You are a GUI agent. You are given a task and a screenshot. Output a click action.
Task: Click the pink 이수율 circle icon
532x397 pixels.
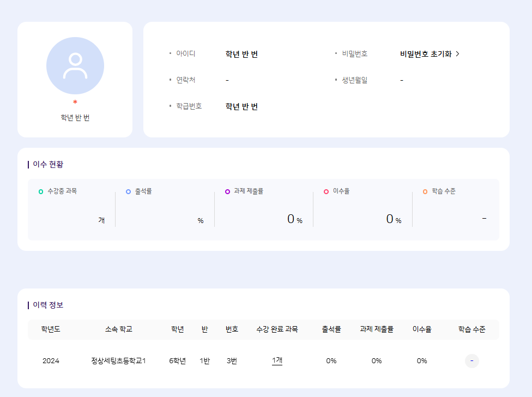tap(327, 191)
